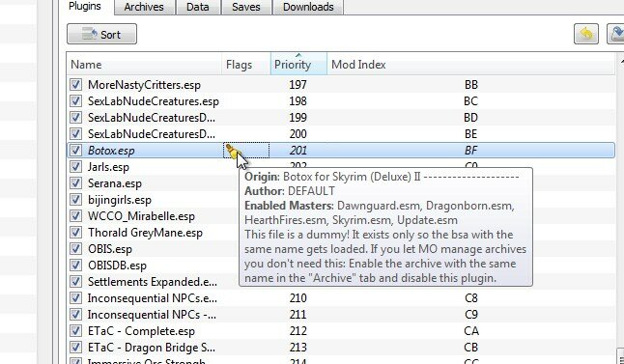Screen dimensions: 624x364
Task: Toggle checkbox for priority 211 Inconsequential NPCs
Action: [75, 314]
